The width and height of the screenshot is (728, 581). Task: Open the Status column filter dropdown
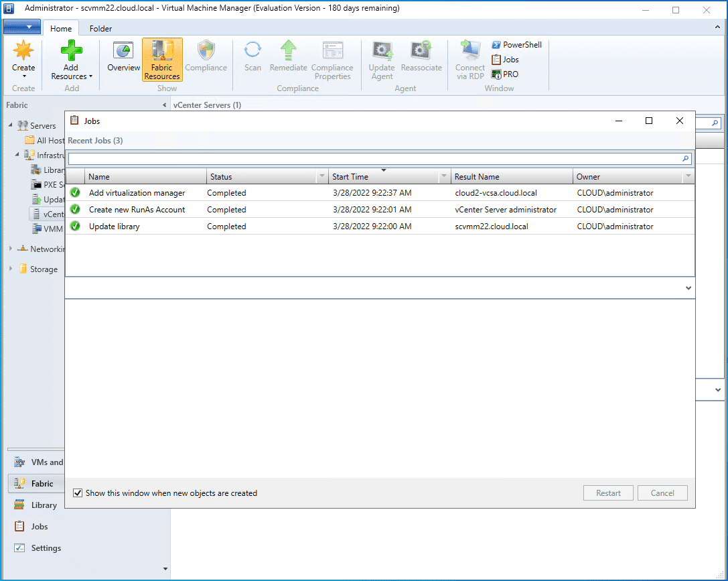click(x=321, y=176)
